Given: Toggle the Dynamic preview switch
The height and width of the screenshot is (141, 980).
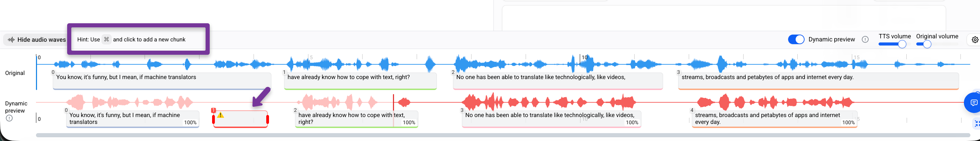Looking at the screenshot, I should pyautogui.click(x=796, y=39).
